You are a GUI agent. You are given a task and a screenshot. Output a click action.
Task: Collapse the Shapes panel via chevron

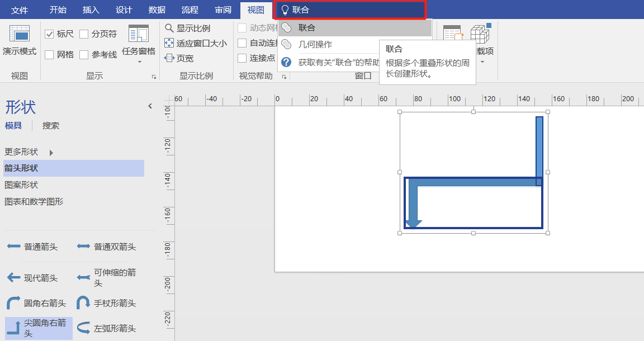(x=150, y=105)
